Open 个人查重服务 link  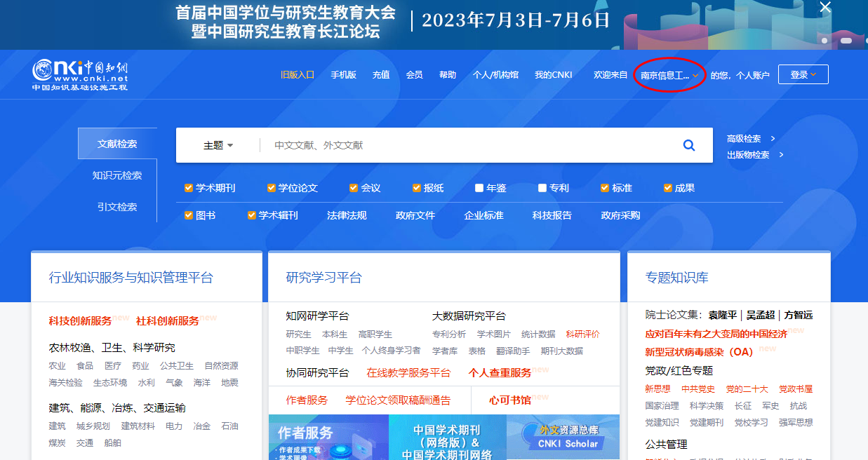point(500,373)
